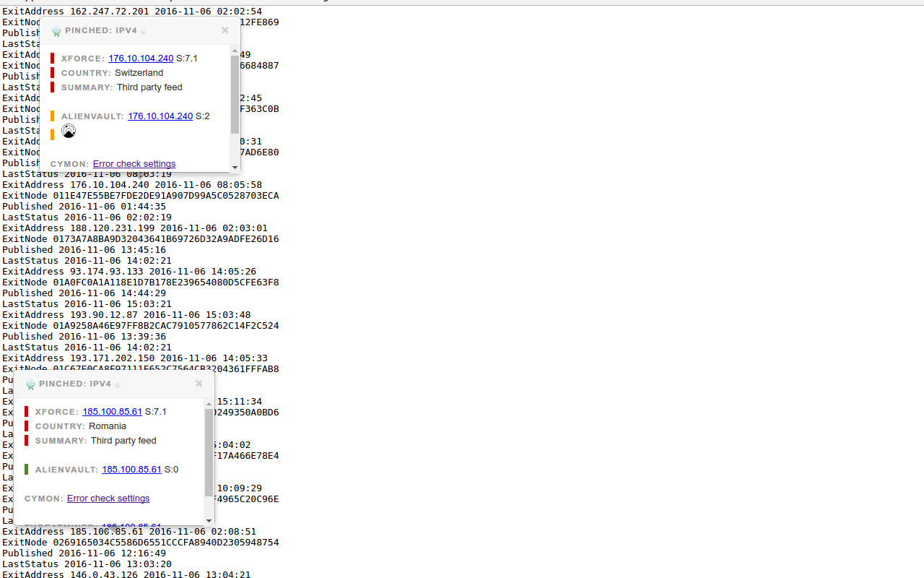The height and width of the screenshot is (578, 924).
Task: Click the line 'LastStatus 2016-11-06 13:03:20'
Action: pos(87,564)
